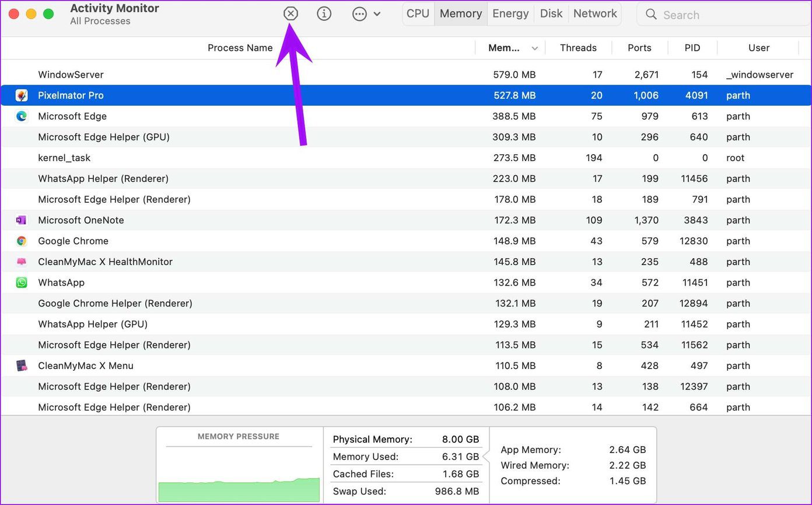Click the Wired Memory 2.22 GB value
This screenshot has width=812, height=505.
pyautogui.click(x=627, y=465)
